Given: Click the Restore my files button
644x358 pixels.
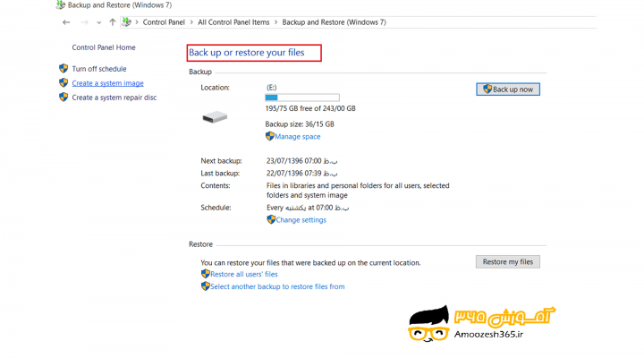Looking at the screenshot, I should (508, 262).
